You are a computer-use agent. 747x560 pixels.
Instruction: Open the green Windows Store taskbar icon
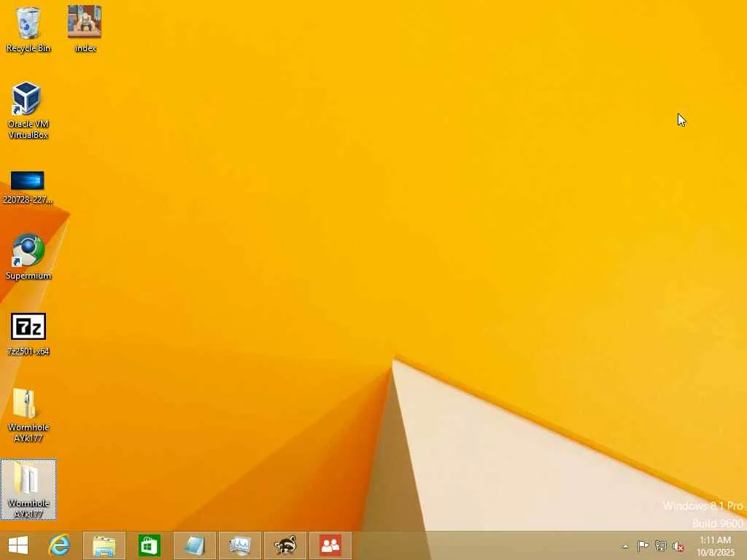pyautogui.click(x=149, y=545)
